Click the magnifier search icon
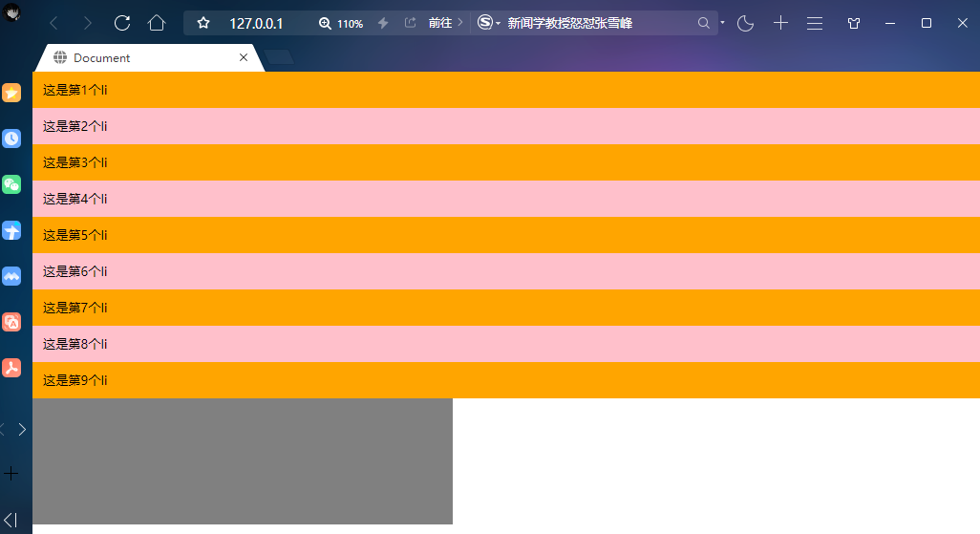Viewport: 980px width, 534px height. (704, 23)
